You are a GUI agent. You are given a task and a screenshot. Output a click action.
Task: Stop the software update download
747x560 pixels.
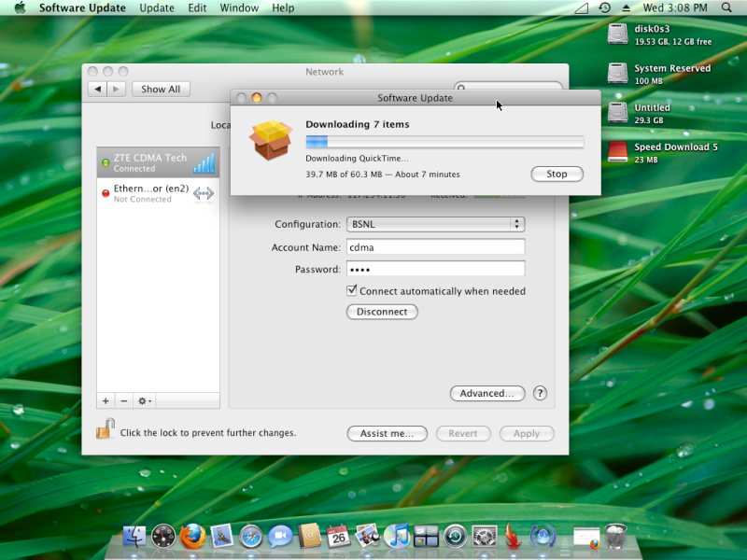click(557, 174)
